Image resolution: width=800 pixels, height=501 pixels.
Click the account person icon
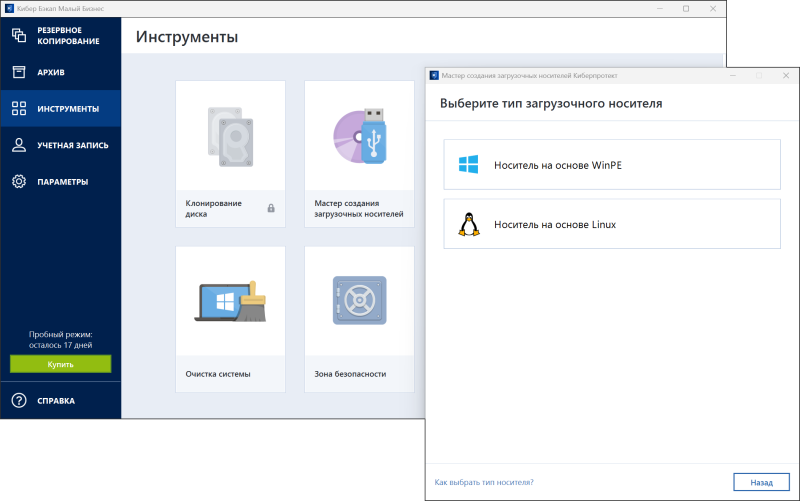18,145
